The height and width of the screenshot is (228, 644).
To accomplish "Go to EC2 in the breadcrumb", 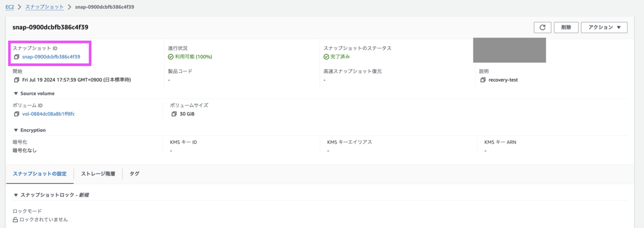I will [x=10, y=7].
